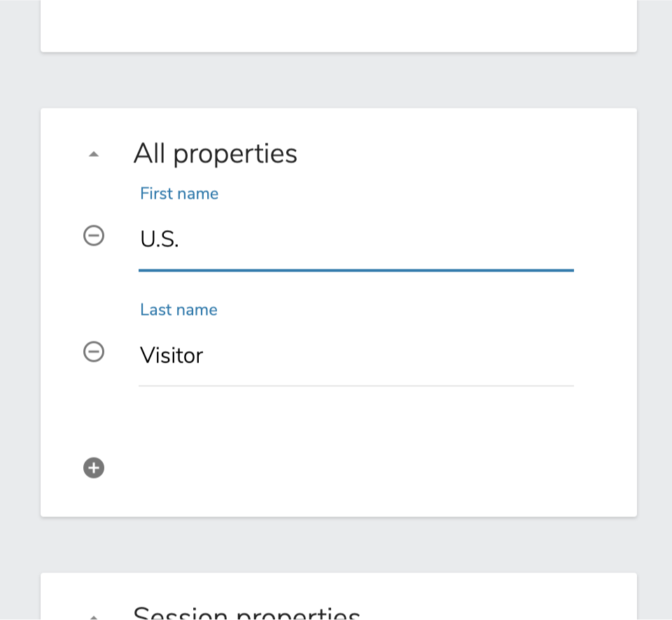Click the blue underline bar of the active field
Image resolution: width=672 pixels, height=620 pixels.
tap(356, 268)
